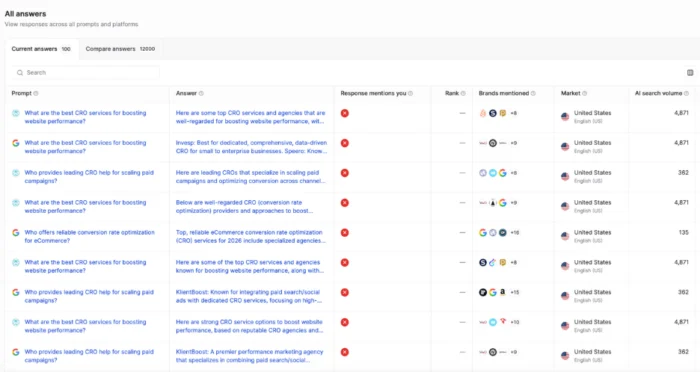This screenshot has height=372, width=700.
Task: Open the +15 brands mentioned badge
Action: click(515, 293)
